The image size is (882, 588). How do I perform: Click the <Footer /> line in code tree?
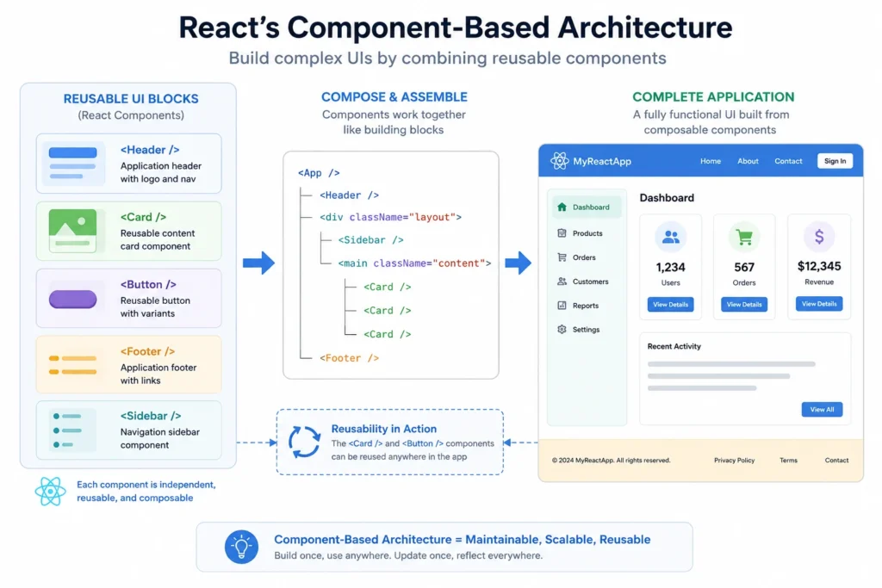click(x=350, y=358)
